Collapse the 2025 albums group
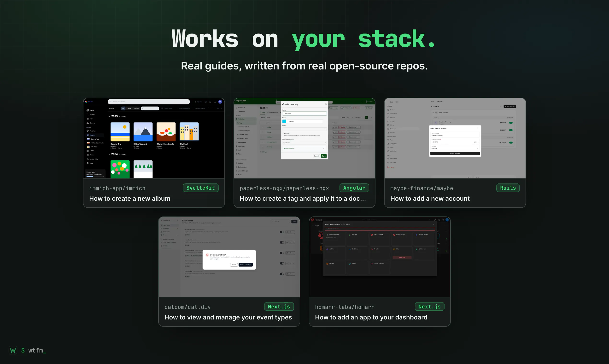The image size is (609, 364). point(110,117)
